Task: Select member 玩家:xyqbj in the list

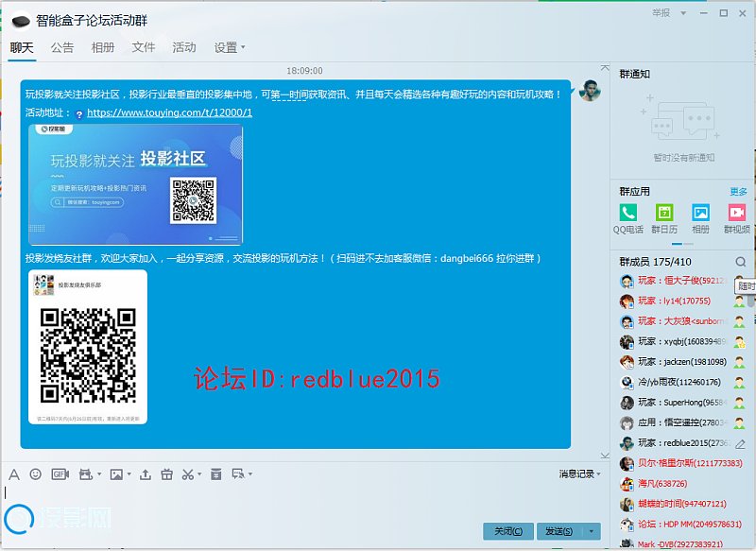Action: tap(682, 342)
